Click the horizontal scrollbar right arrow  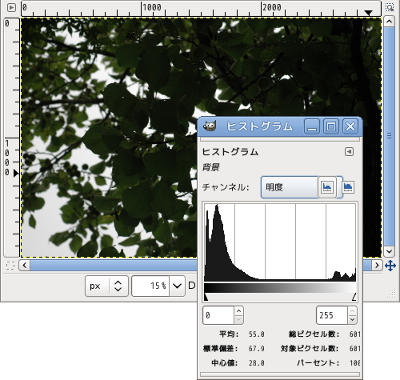pyautogui.click(x=377, y=265)
